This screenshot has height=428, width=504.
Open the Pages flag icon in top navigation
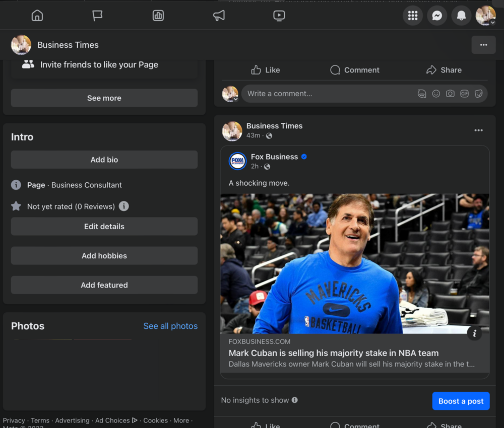pos(97,16)
